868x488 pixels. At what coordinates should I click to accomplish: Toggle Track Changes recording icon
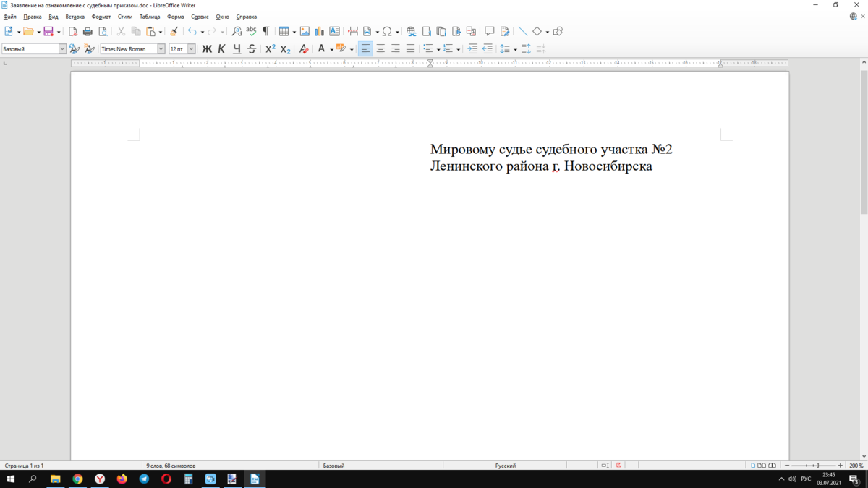pos(505,31)
